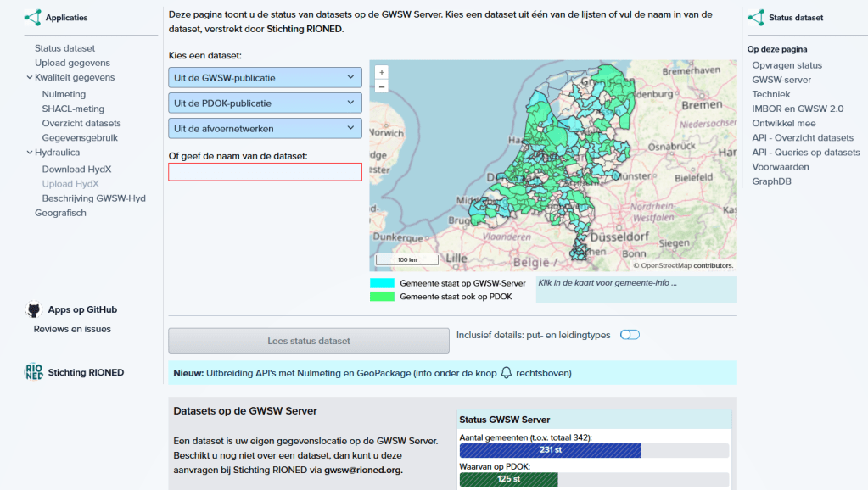Open Upload gegevens in sidebar

pyautogui.click(x=72, y=63)
